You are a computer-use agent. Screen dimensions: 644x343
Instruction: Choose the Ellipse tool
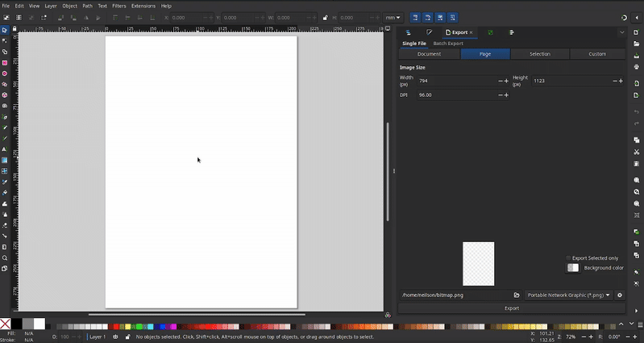[5, 73]
